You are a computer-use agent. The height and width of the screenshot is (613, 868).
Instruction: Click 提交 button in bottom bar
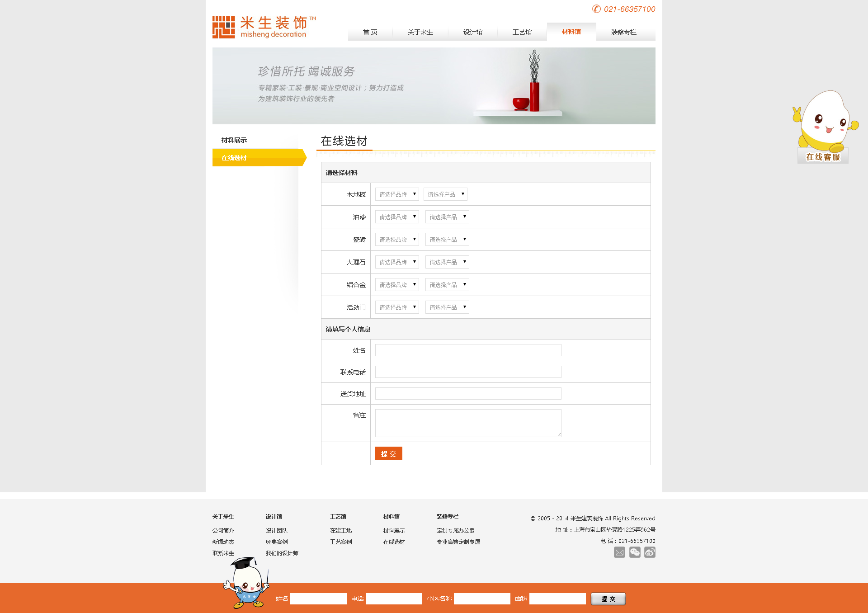click(608, 599)
